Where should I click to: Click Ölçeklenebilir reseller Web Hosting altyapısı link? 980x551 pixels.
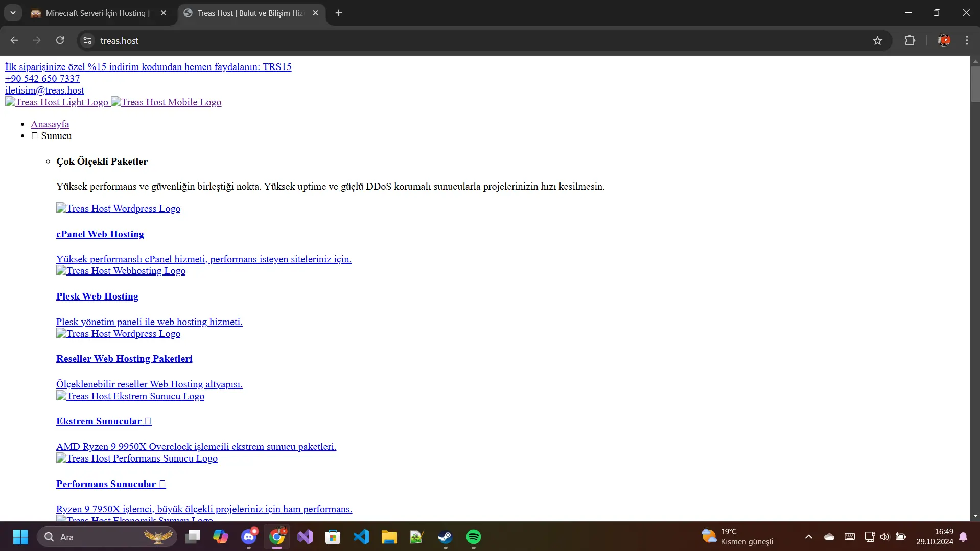[149, 384]
